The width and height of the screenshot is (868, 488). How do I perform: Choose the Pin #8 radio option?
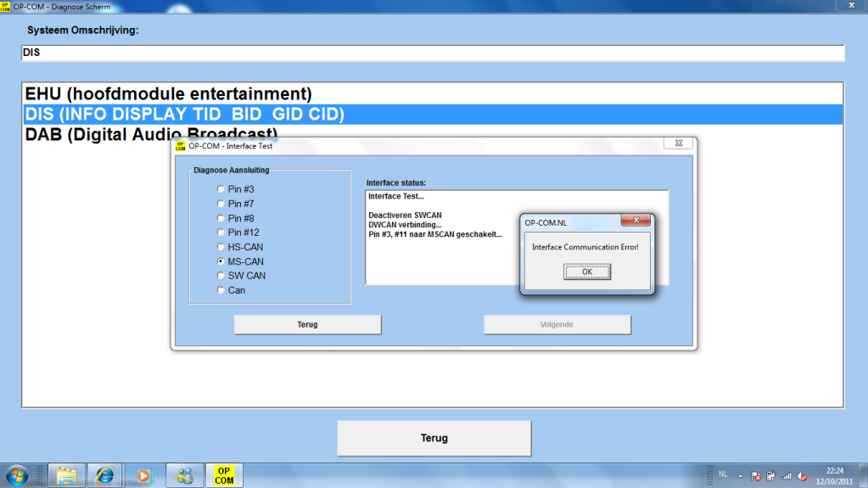(x=221, y=218)
